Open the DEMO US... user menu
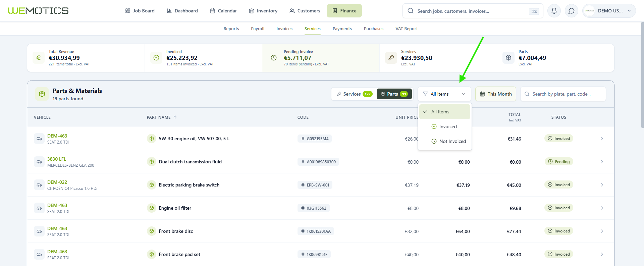The width and height of the screenshot is (644, 266). pos(609,11)
